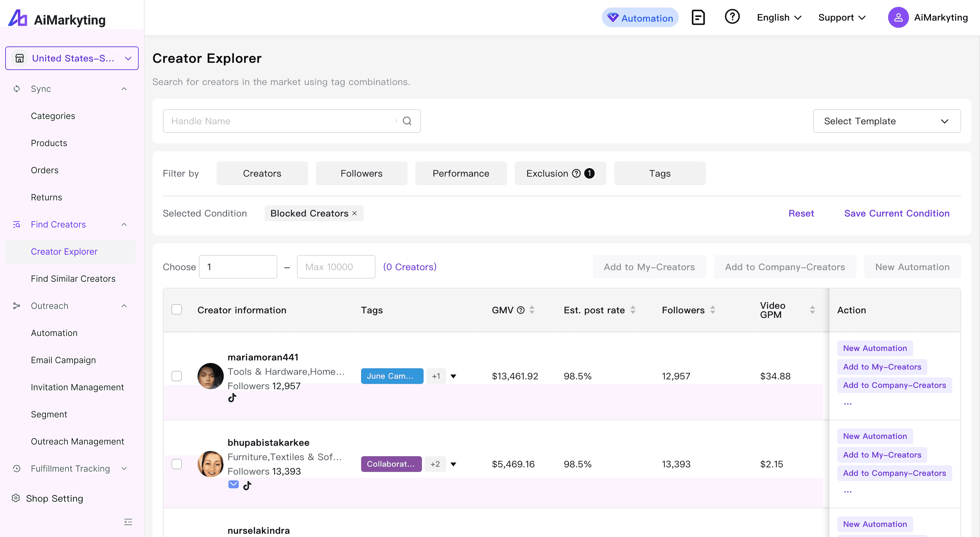The height and width of the screenshot is (537, 980).
Task: Tick the checkbox for mariamoran441
Action: click(x=176, y=376)
